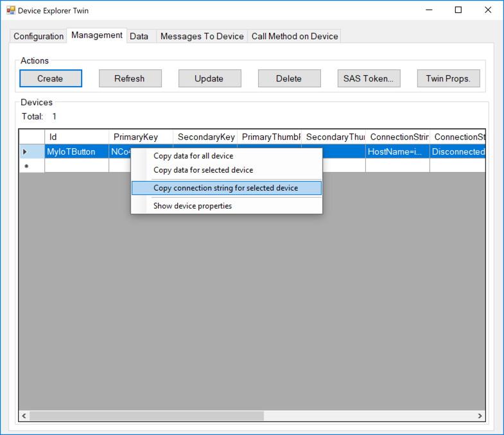The image size is (504, 435).
Task: Click the new row asterisk header
Action: 31,166
